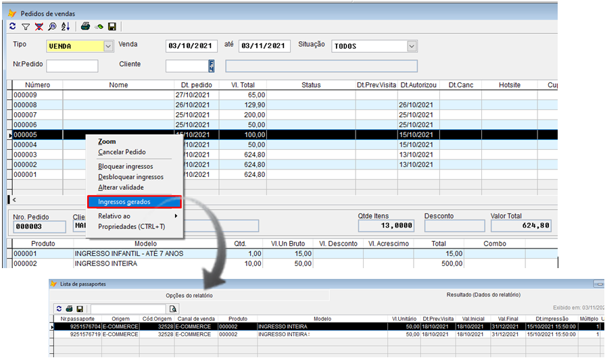Choose Cancelar Pedido in context menu

(x=122, y=152)
